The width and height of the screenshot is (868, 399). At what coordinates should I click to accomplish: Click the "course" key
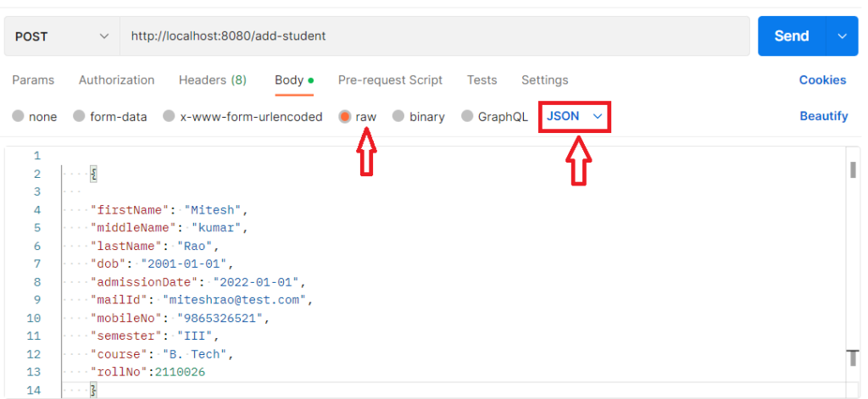[x=119, y=354]
